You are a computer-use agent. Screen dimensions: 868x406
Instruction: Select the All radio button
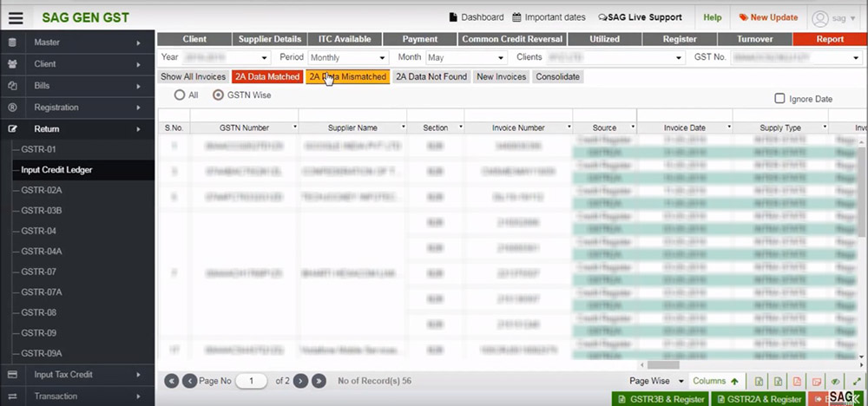pos(181,95)
